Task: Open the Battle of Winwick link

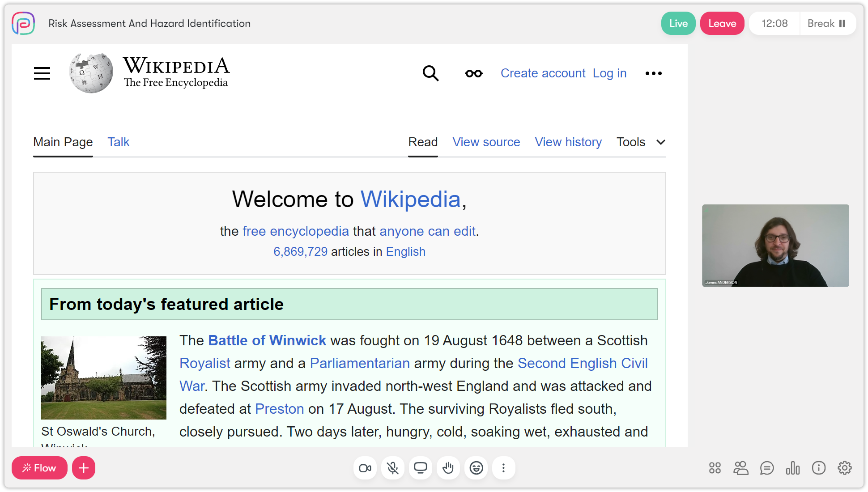Action: pos(267,340)
